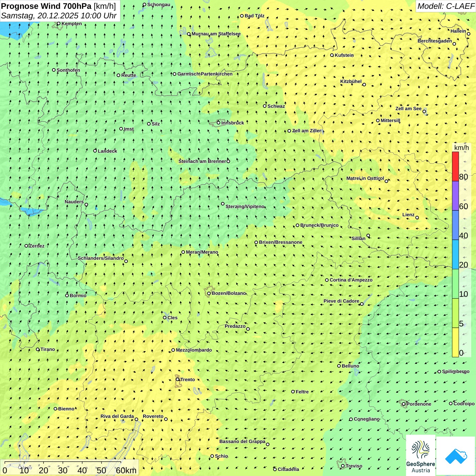Click the Nauders location circle
The height and width of the screenshot is (476, 476).
(86, 205)
